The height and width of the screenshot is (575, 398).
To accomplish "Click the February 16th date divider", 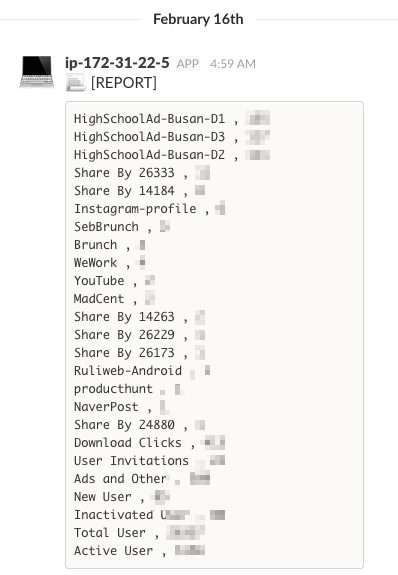I will click(x=198, y=19).
